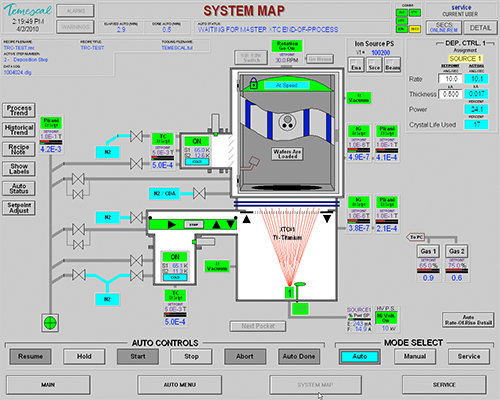Go to the MAIN screen
Screen dimensions: 500x400
coord(48,385)
